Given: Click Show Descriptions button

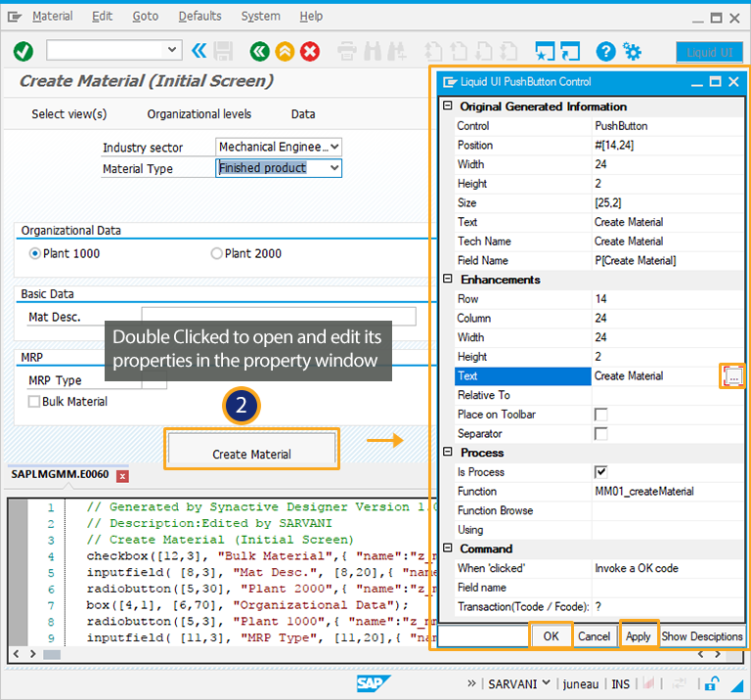Looking at the screenshot, I should (702, 635).
